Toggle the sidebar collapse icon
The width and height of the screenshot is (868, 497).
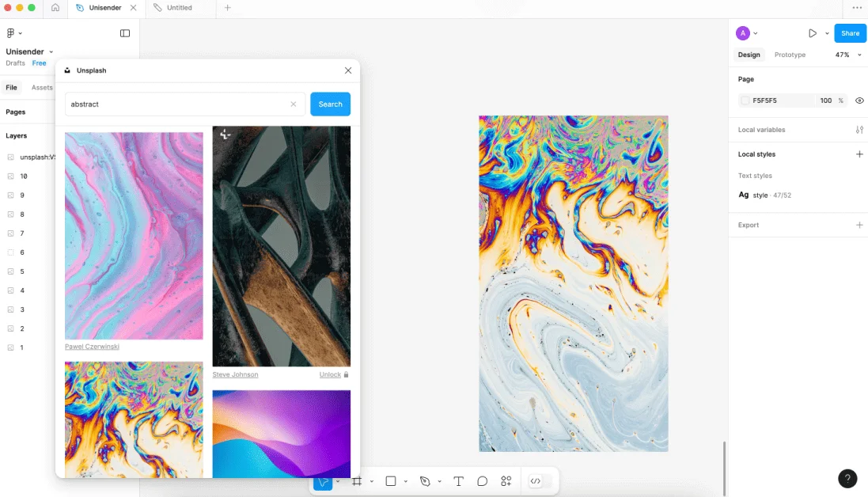125,33
